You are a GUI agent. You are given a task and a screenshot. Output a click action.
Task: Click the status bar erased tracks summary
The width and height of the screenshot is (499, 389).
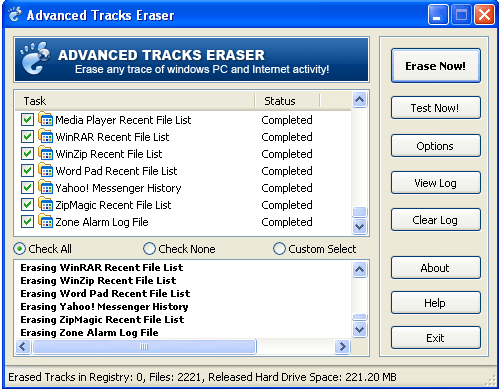202,377
